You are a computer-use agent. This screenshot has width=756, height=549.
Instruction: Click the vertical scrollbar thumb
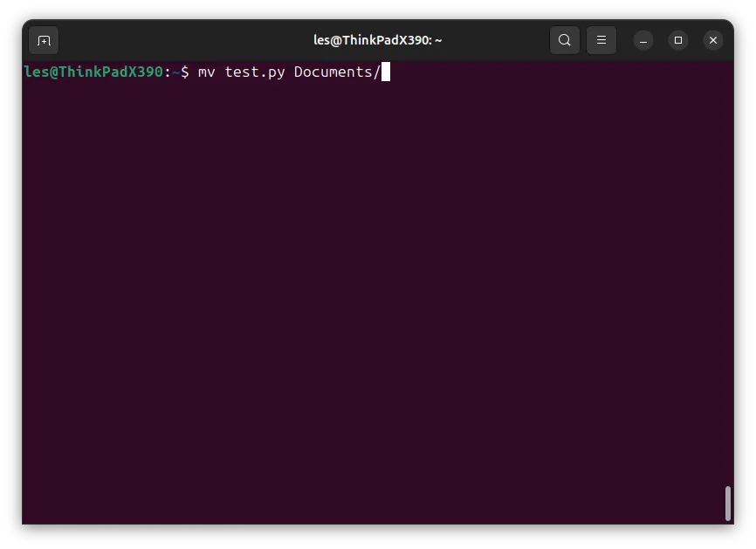pos(728,504)
